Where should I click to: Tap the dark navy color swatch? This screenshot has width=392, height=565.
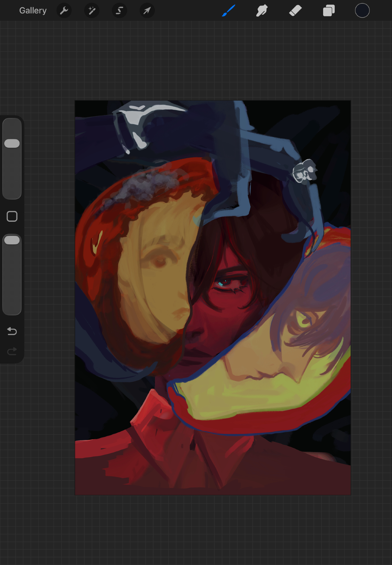[x=362, y=11]
